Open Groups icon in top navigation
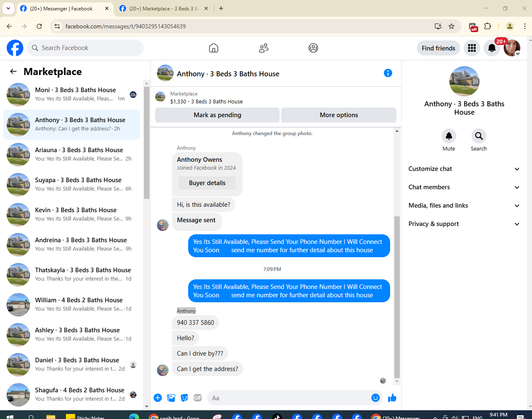This screenshot has width=532, height=419. 313,48
